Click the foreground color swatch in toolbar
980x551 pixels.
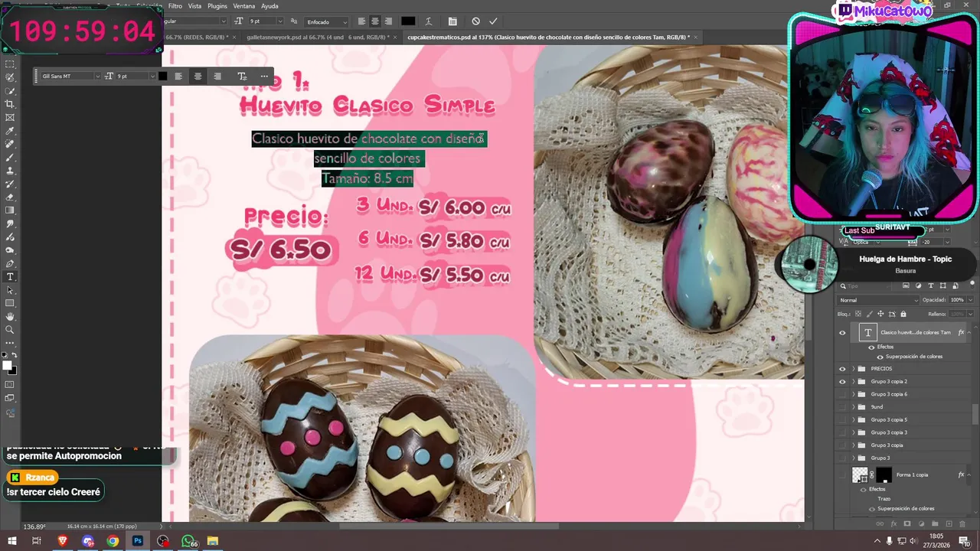pyautogui.click(x=8, y=365)
